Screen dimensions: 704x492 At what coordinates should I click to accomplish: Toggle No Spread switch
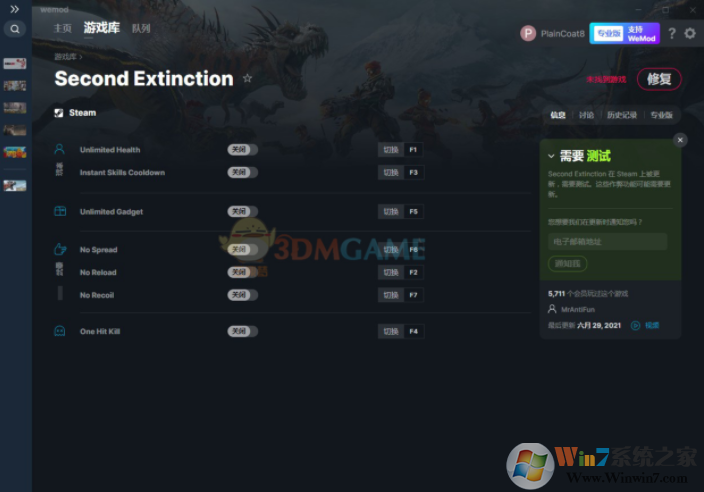point(242,250)
